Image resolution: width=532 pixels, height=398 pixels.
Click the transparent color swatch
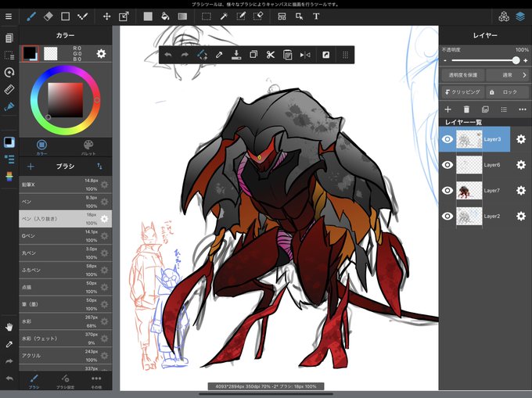(51, 54)
